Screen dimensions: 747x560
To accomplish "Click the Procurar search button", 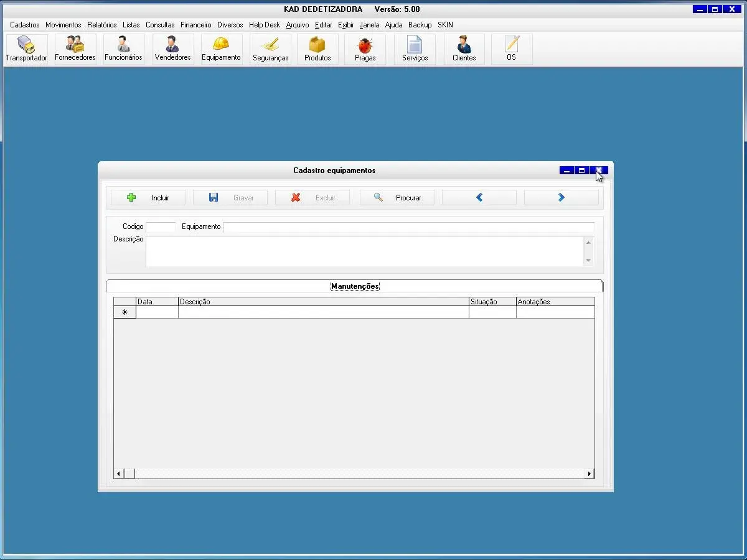I will [x=397, y=197].
